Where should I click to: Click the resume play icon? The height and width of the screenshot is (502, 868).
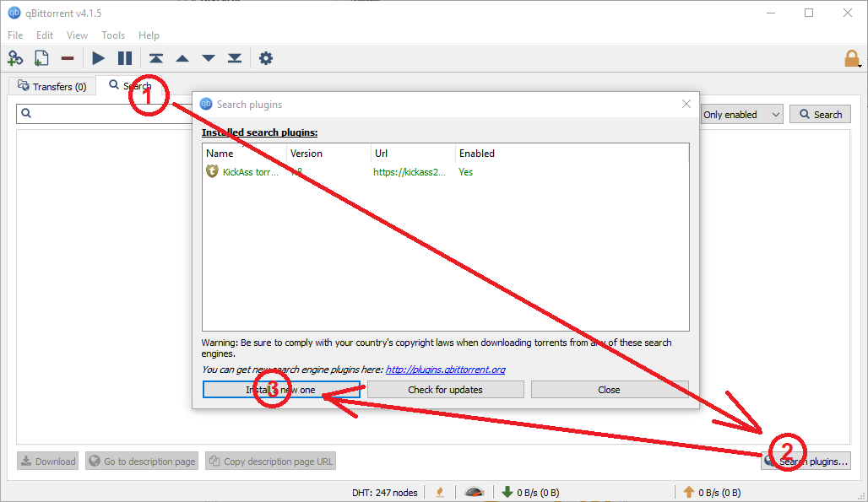pyautogui.click(x=98, y=58)
